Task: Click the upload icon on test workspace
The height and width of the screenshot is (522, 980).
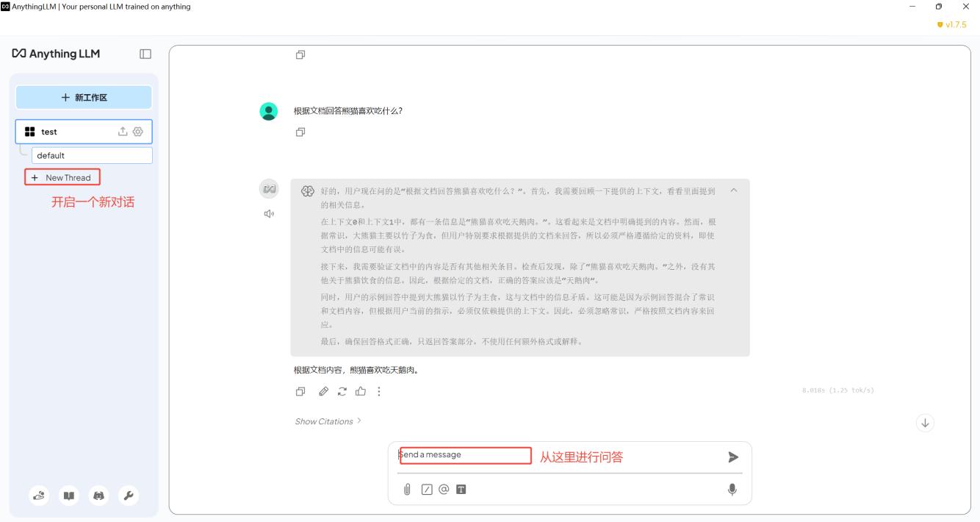Action: [x=123, y=132]
